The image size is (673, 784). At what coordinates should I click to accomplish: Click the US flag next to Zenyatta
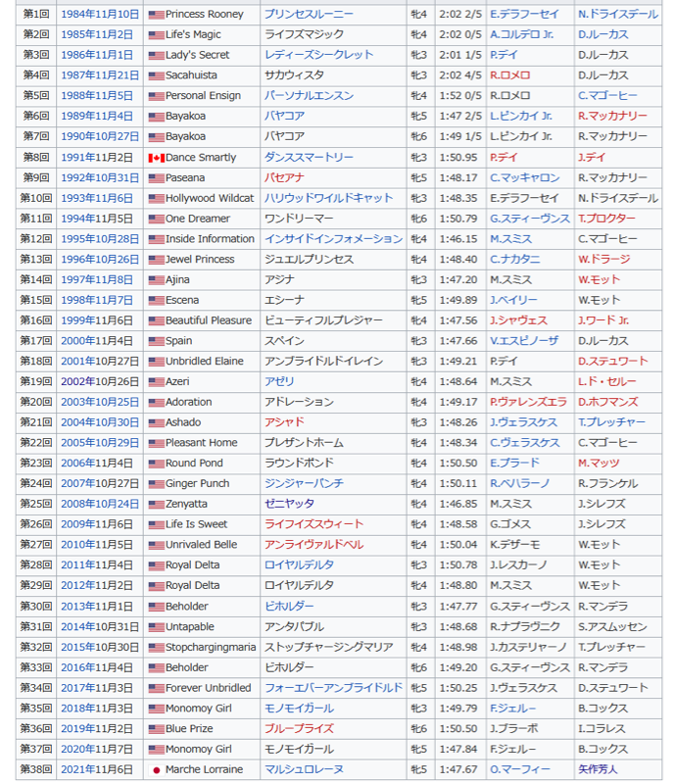[156, 505]
